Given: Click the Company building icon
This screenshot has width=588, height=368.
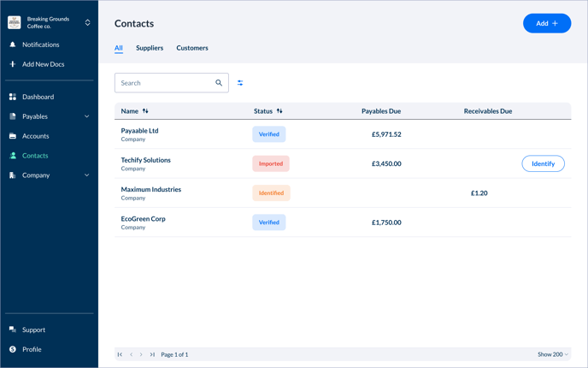Looking at the screenshot, I should point(12,175).
